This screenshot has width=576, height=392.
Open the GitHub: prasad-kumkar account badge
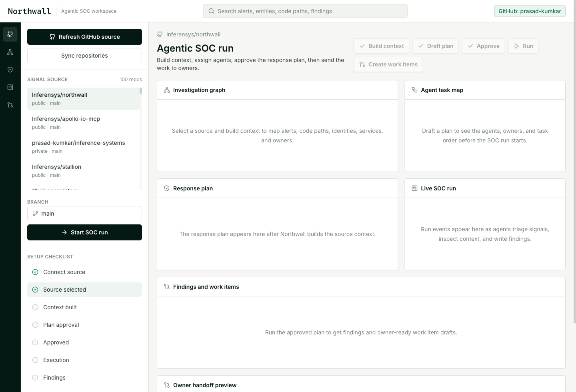pyautogui.click(x=530, y=11)
